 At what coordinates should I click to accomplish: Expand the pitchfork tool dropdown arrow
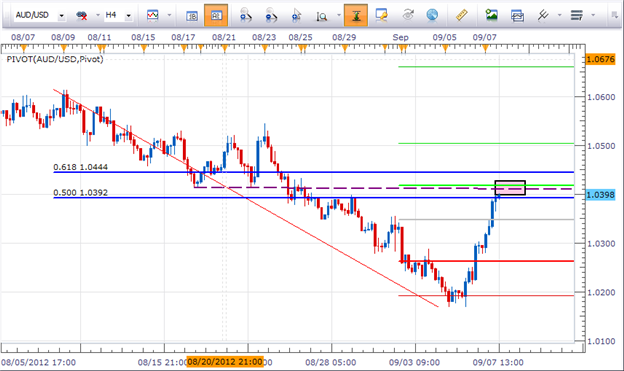pyautogui.click(x=559, y=16)
